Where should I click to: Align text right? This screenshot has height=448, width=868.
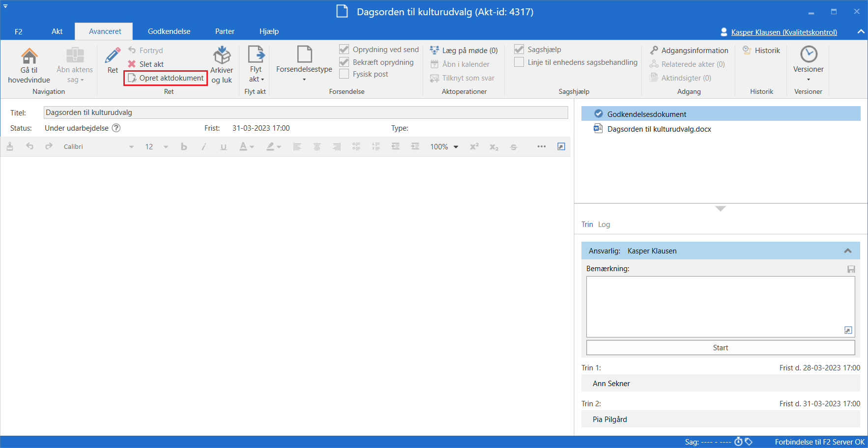coord(337,146)
